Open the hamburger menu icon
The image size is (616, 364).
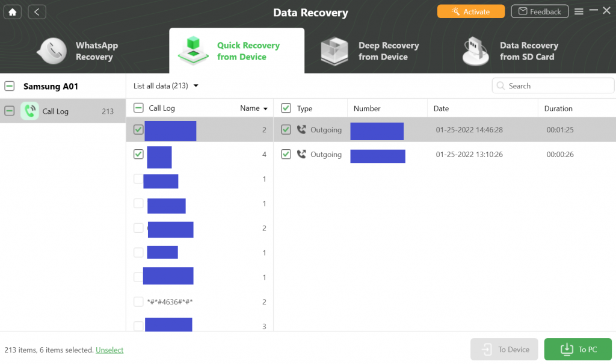[579, 11]
